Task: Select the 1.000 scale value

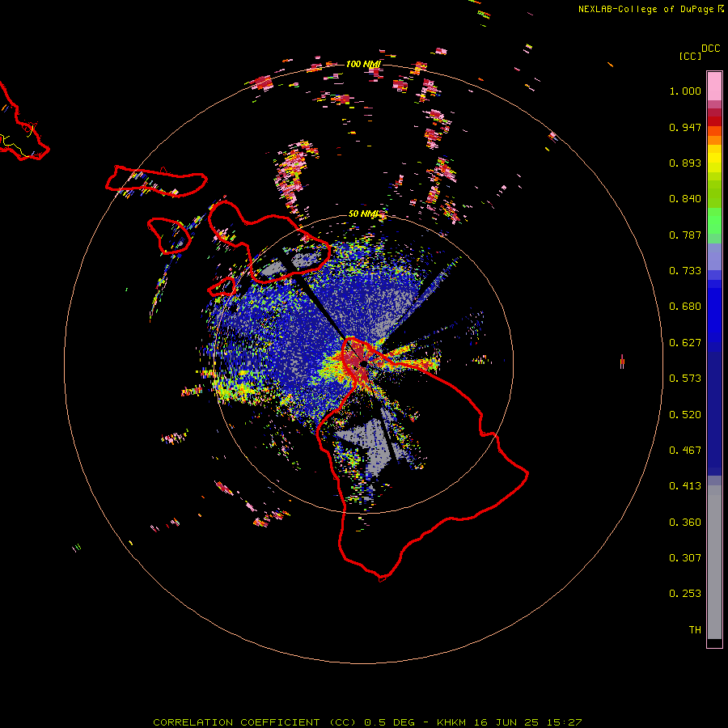Action: click(685, 91)
